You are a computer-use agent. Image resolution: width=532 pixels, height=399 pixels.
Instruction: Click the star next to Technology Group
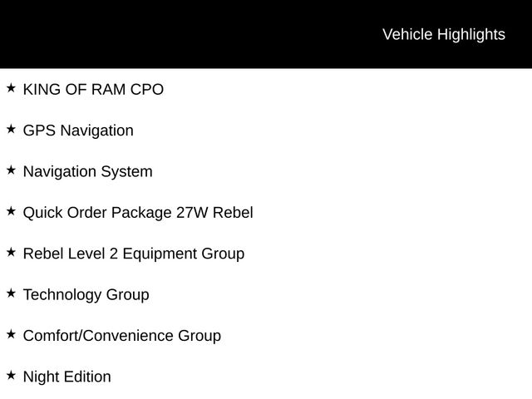[11, 293]
